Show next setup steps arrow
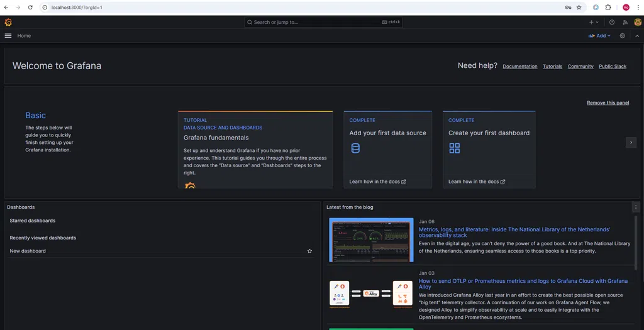Image resolution: width=644 pixels, height=330 pixels. pyautogui.click(x=631, y=143)
